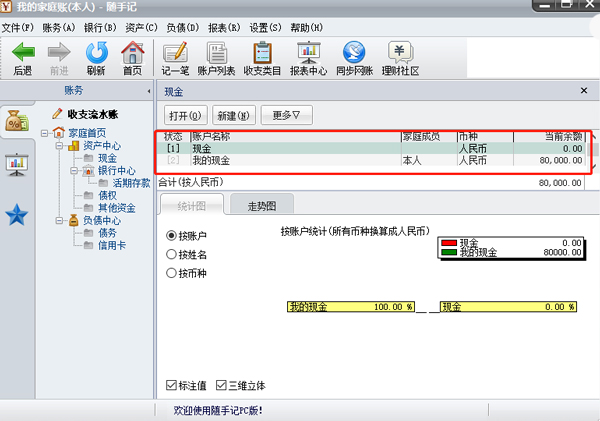This screenshot has width=600, height=421.
Task: Select the blue star sidebar icon
Action: coord(17,215)
